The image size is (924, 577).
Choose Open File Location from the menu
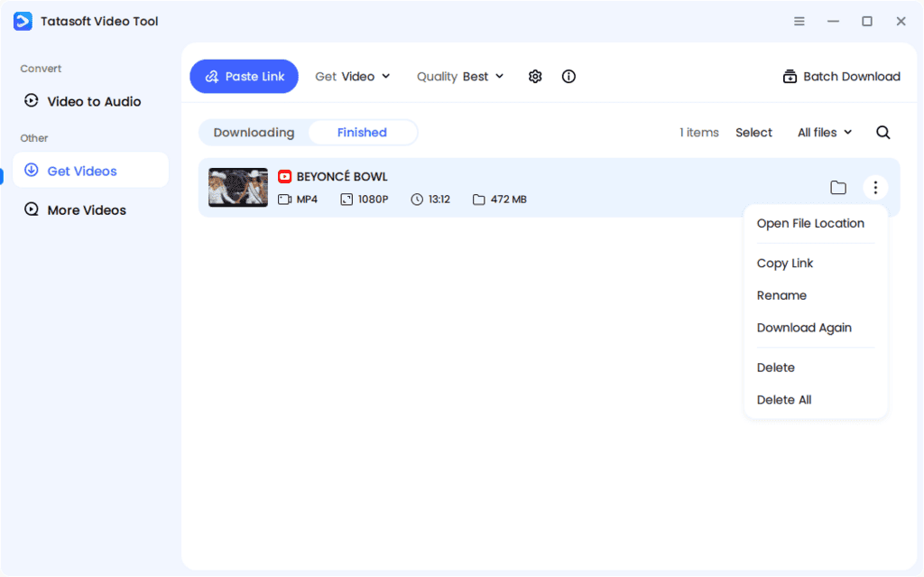pos(810,223)
